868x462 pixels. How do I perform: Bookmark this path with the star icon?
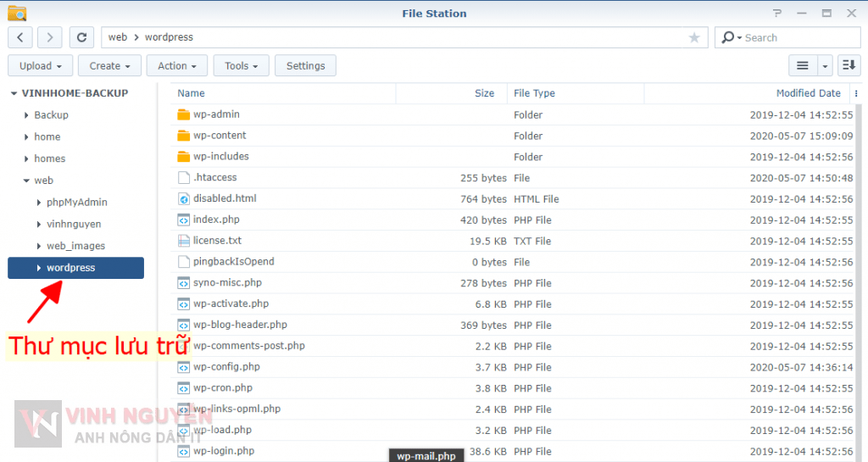694,37
